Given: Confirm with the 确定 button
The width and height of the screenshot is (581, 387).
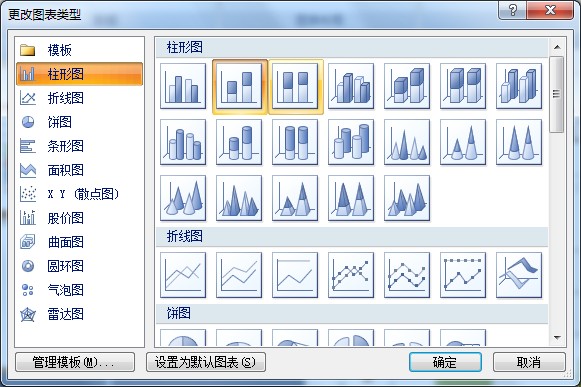Looking at the screenshot, I should [445, 362].
